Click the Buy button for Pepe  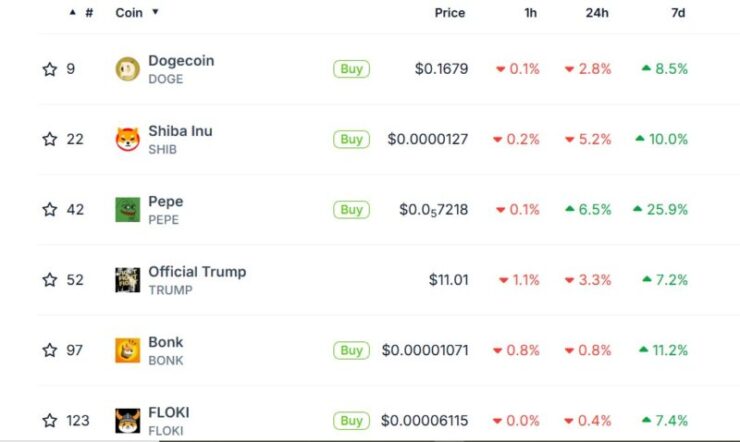coord(351,209)
